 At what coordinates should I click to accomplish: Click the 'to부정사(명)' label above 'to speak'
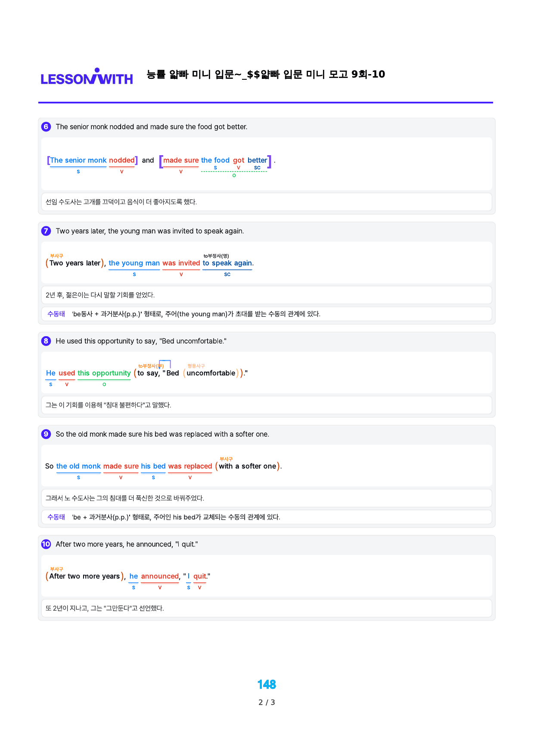tap(216, 256)
